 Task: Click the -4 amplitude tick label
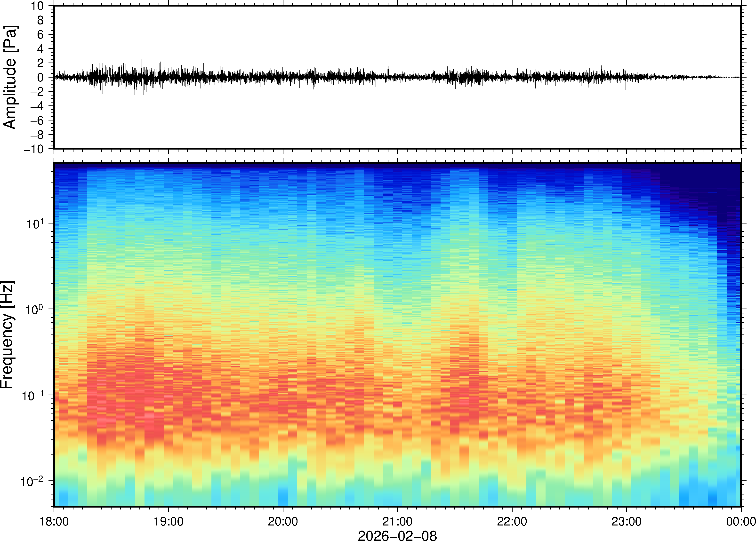point(37,106)
